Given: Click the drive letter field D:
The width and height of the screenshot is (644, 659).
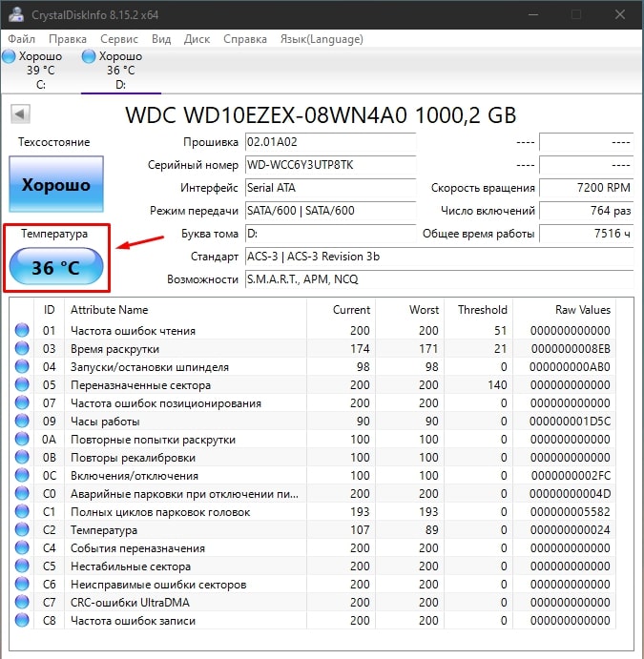Looking at the screenshot, I should point(330,234).
